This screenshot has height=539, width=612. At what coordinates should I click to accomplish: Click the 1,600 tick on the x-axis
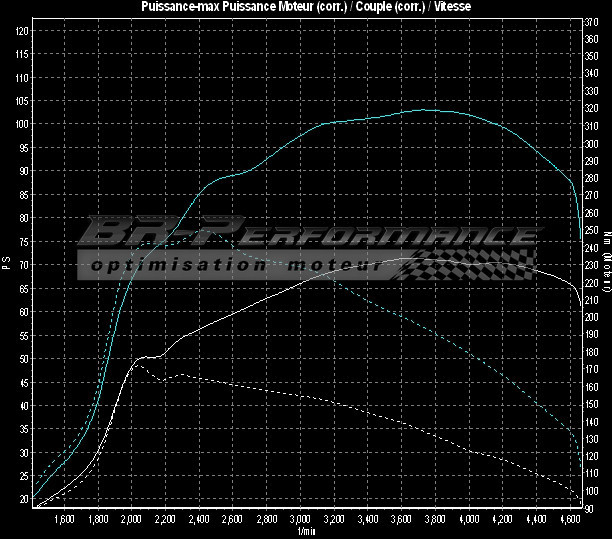64,520
